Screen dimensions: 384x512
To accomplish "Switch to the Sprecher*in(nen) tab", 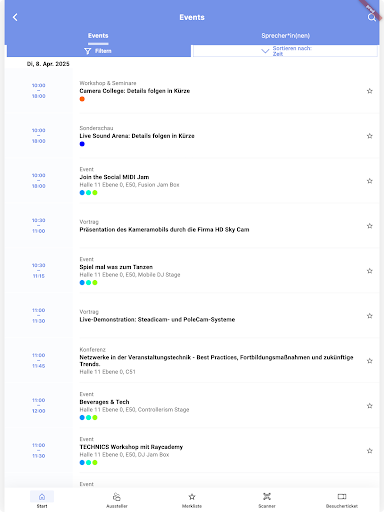I will click(285, 36).
